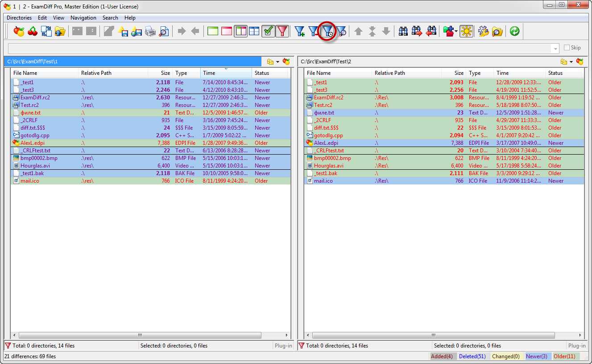Sort left pane by Size column header
Screen dimensions: 592x364
tap(160, 73)
